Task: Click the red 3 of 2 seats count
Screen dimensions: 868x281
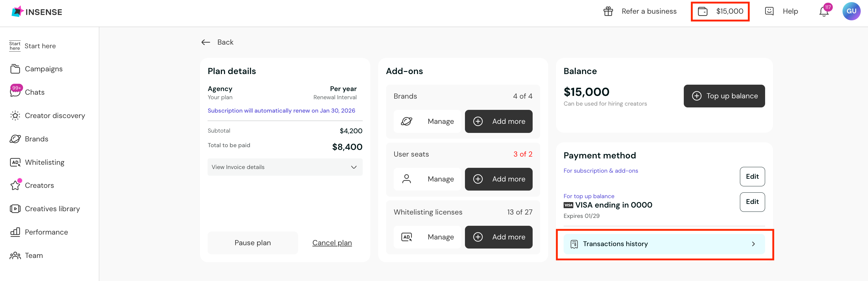Action: (x=523, y=154)
